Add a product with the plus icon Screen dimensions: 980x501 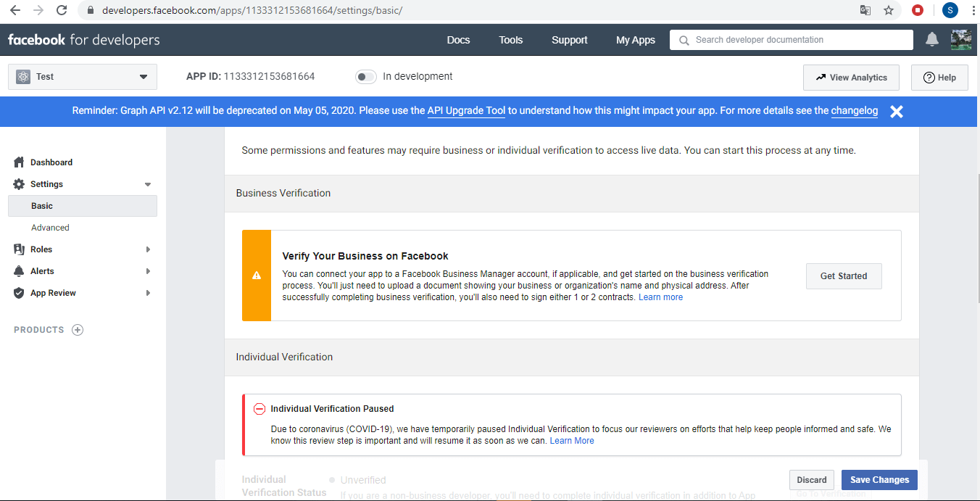(78, 330)
